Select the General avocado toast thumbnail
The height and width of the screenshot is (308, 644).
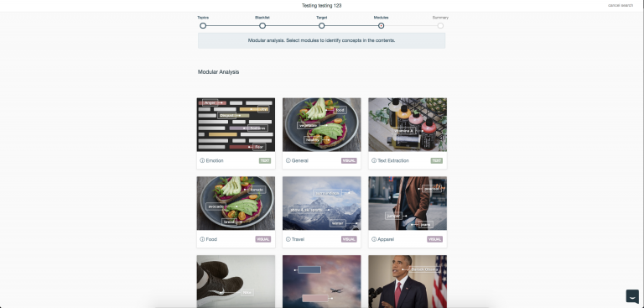point(322,124)
